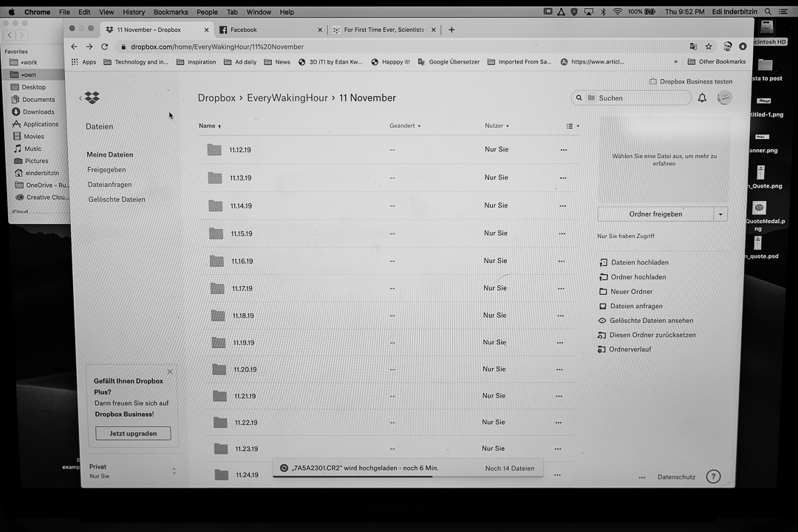
Task: Click the browser forward arrow
Action: point(89,47)
